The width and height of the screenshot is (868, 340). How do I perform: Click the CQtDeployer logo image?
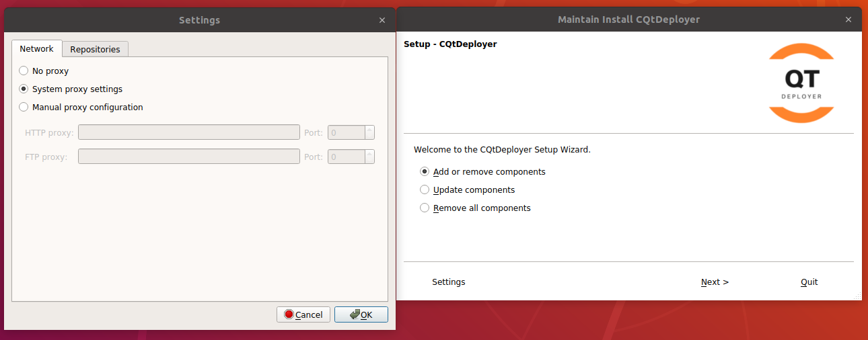(801, 83)
